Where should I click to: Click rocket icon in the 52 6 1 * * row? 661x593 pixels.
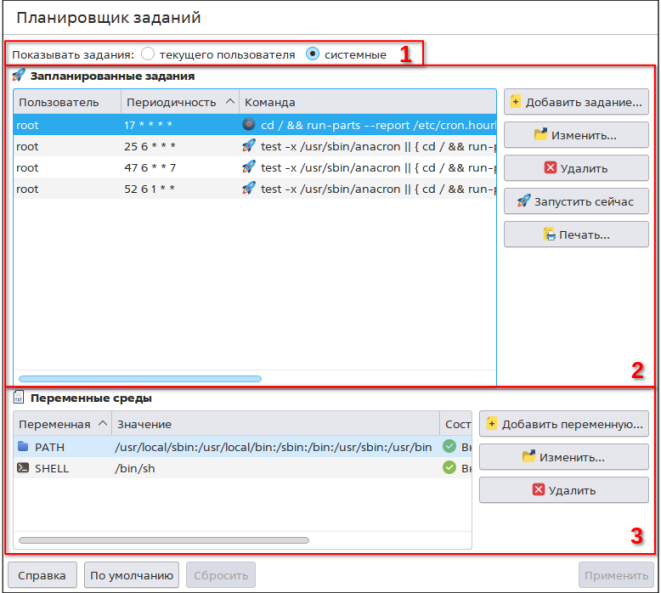pyautogui.click(x=249, y=188)
